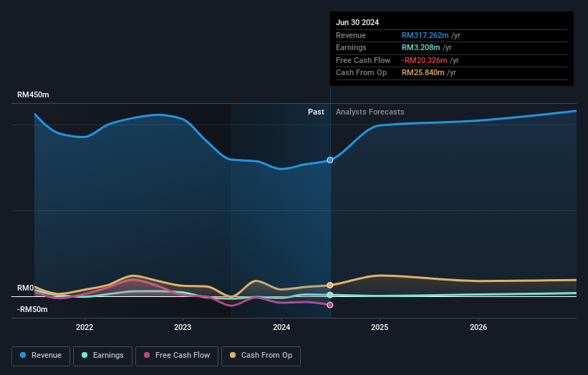Click the RM25.840m cash from op value

point(423,73)
